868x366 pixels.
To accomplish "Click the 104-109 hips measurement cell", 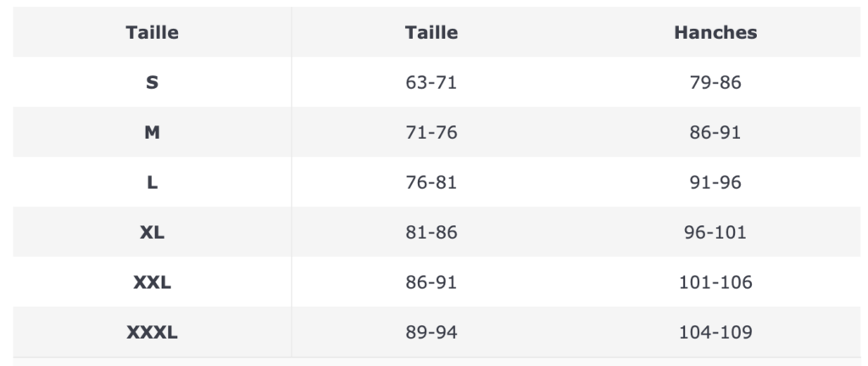I will tap(715, 333).
